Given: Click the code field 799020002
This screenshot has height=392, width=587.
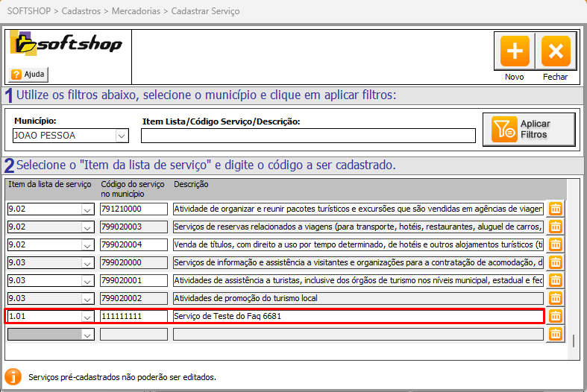Looking at the screenshot, I should pos(134,299).
